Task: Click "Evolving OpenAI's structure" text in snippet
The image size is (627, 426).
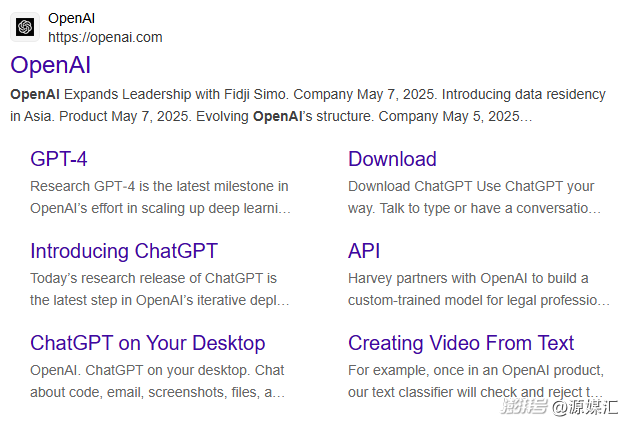Action: [x=320, y=116]
